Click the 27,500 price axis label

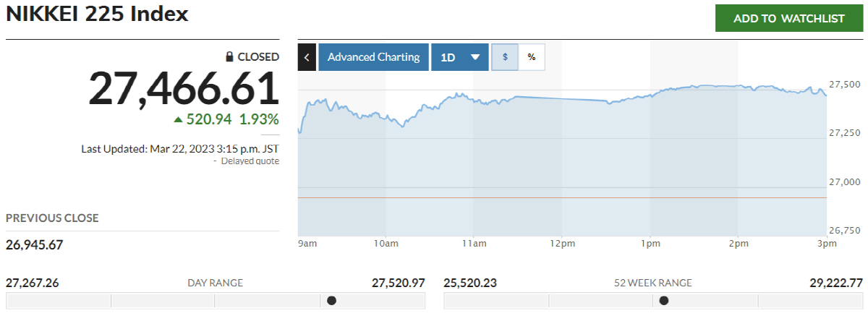pos(844,85)
